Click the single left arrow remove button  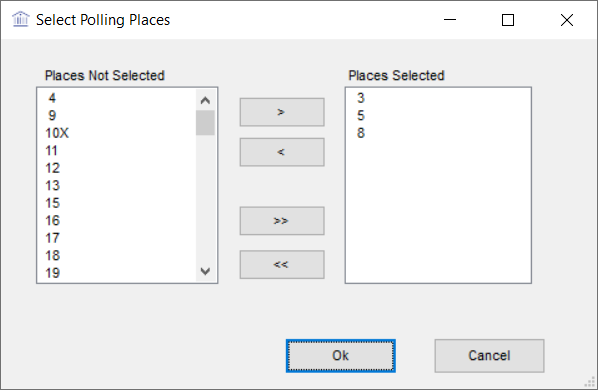282,152
